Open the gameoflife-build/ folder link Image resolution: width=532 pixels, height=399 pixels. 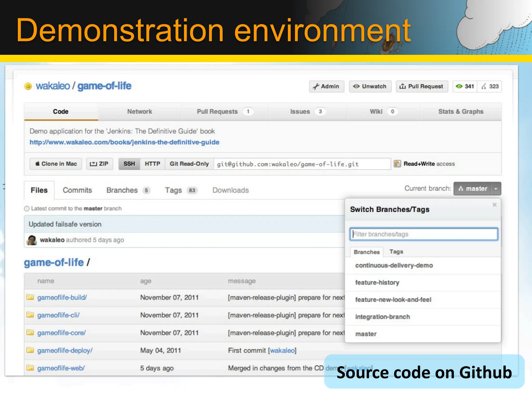[x=62, y=297]
